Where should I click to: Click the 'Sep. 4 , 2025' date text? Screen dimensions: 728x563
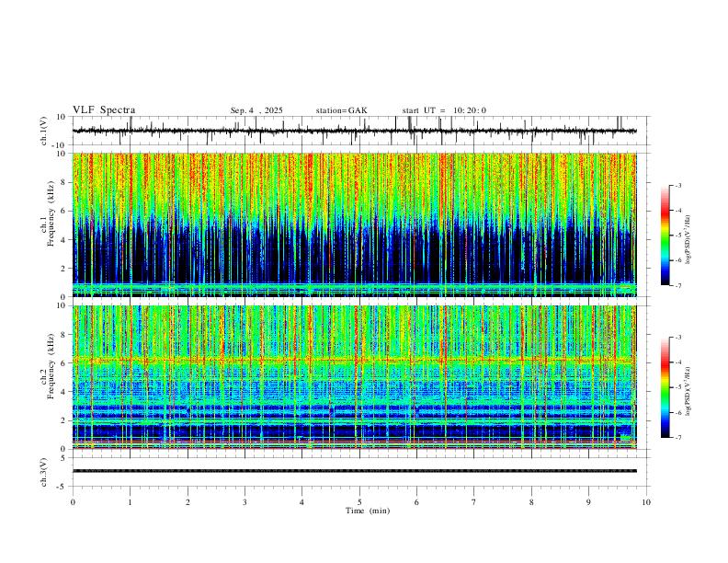256,110
